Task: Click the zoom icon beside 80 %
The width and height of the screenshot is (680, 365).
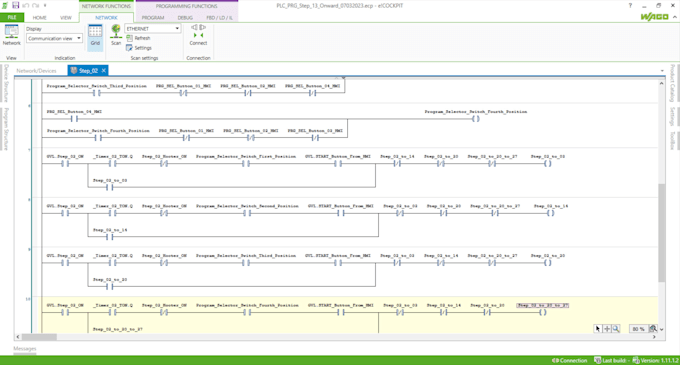Action: tap(653, 329)
